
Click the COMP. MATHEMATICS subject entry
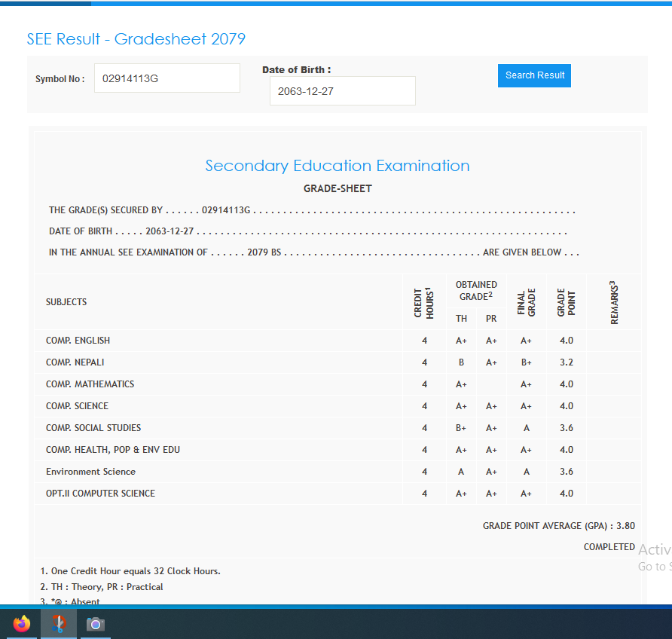(x=90, y=384)
